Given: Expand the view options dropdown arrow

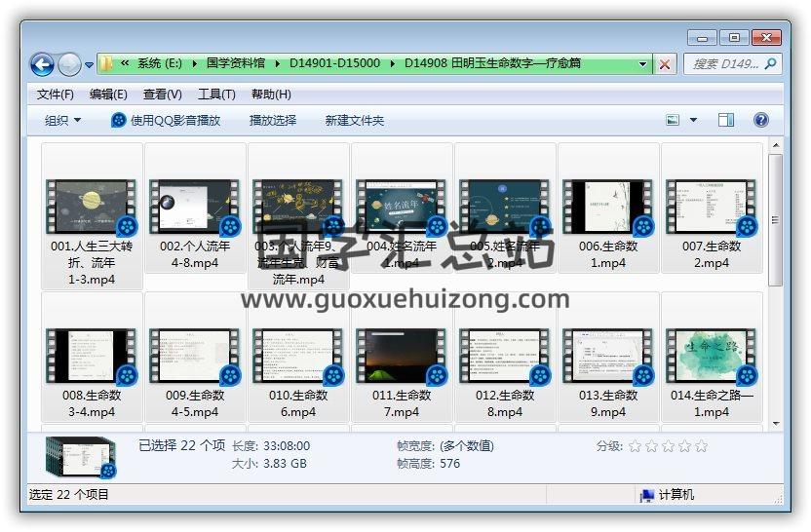Looking at the screenshot, I should point(693,120).
